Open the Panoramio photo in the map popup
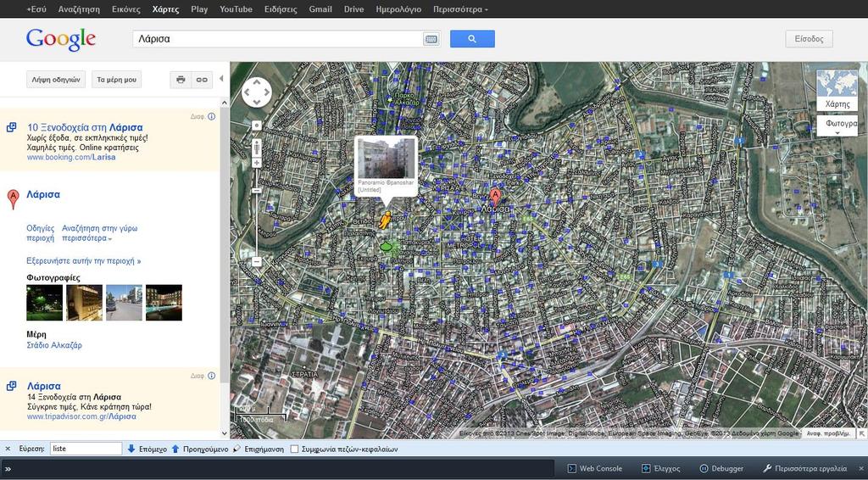Screen dimensions: 868x480 pyautogui.click(x=387, y=159)
